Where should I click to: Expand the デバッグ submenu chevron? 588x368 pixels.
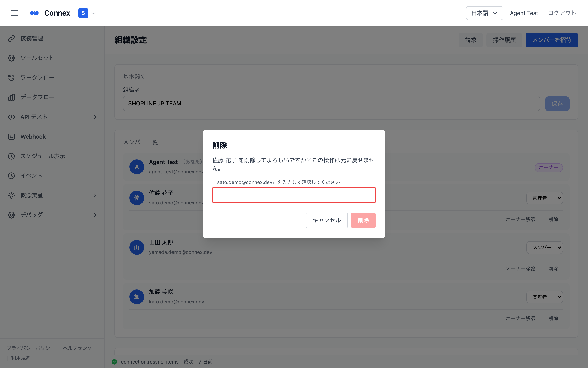[x=95, y=215]
